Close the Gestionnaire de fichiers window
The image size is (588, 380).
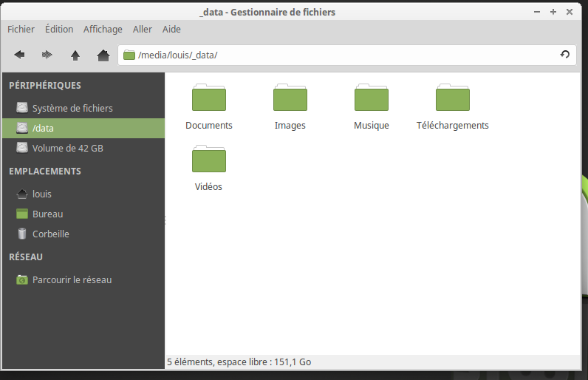(x=570, y=12)
